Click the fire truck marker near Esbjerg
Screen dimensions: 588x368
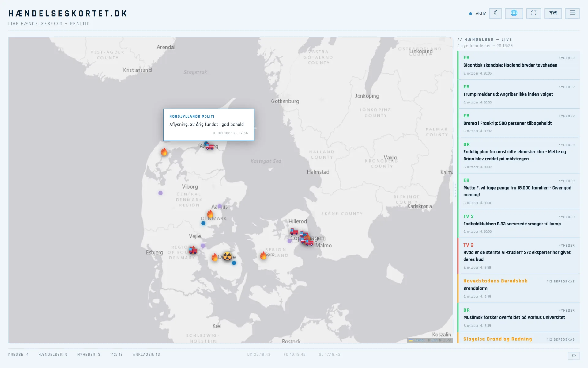pyautogui.click(x=193, y=250)
